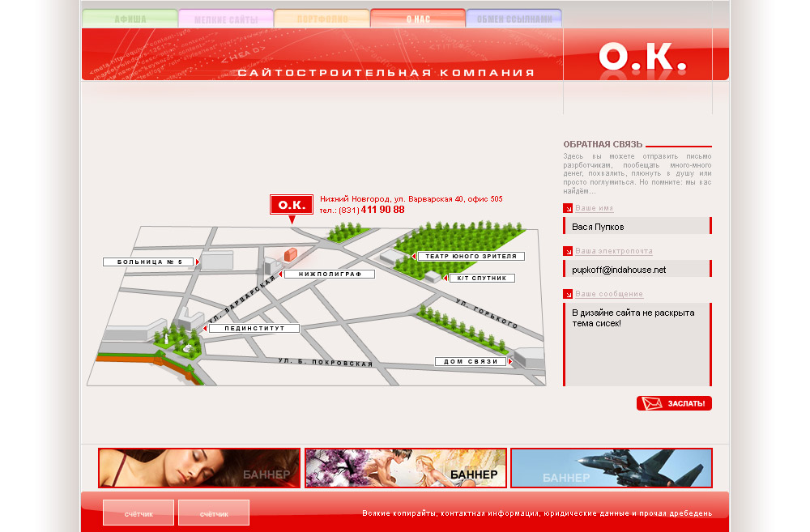The image size is (810, 532).
Task: Click the Театр юного зрителя map label
Action: point(471,256)
